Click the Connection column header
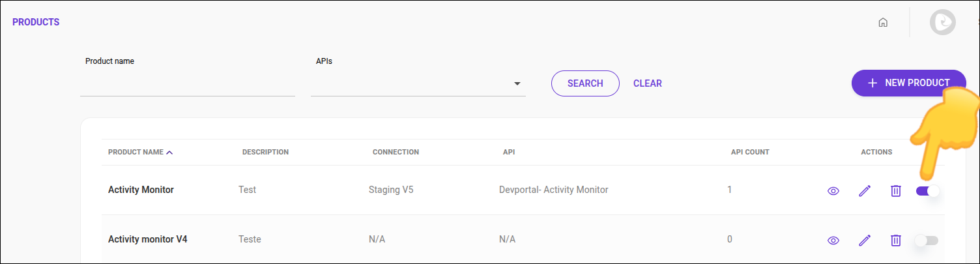The width and height of the screenshot is (980, 264). pyautogui.click(x=396, y=152)
